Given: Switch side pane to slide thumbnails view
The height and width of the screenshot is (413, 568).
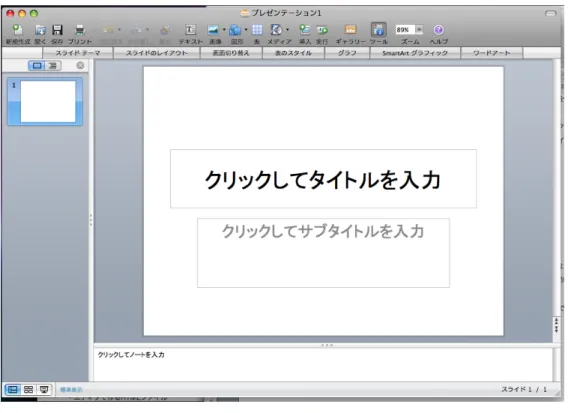Looking at the screenshot, I should (37, 66).
